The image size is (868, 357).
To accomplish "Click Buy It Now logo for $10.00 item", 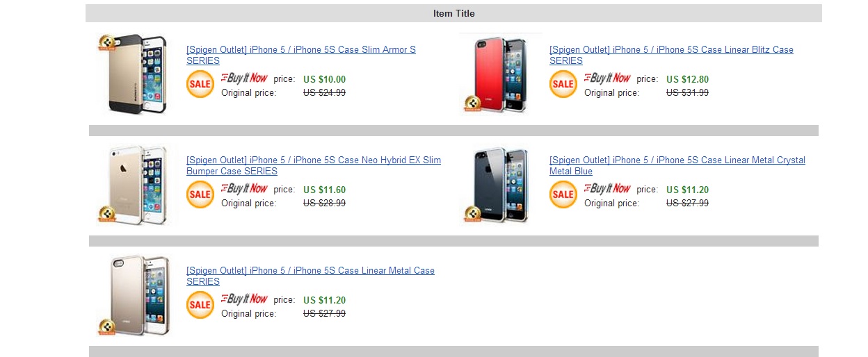I will point(244,78).
